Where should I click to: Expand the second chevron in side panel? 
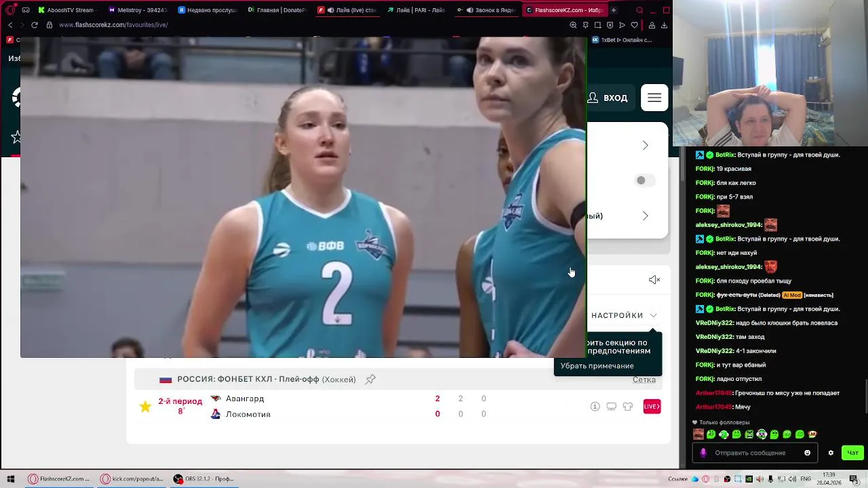[646, 216]
